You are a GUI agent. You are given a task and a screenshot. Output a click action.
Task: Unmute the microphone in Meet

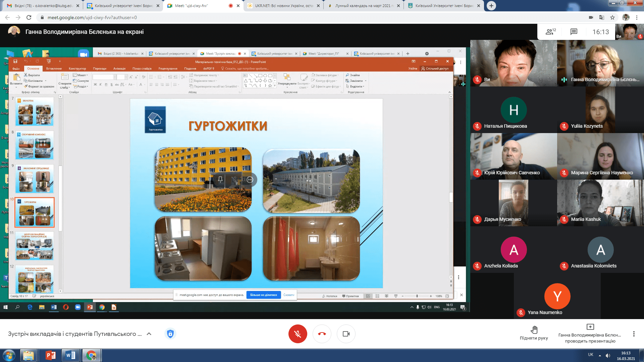click(x=298, y=334)
